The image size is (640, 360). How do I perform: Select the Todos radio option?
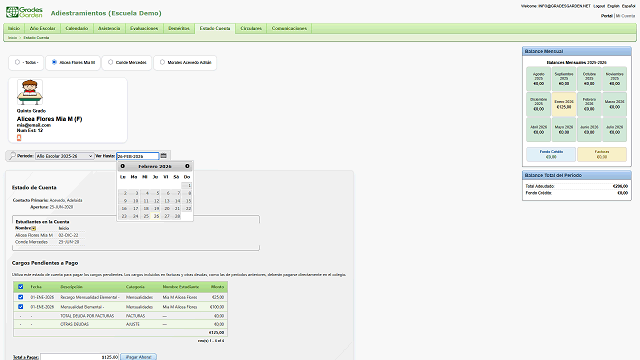point(17,62)
